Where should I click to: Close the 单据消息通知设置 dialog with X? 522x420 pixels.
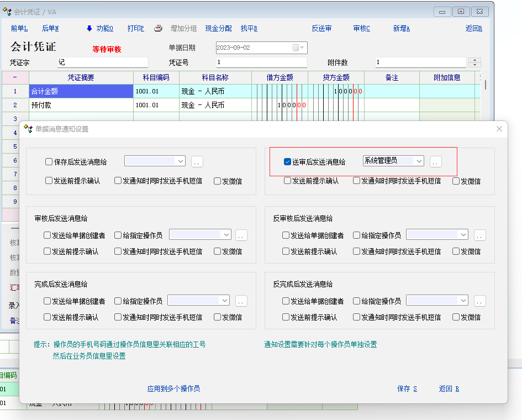(499, 129)
